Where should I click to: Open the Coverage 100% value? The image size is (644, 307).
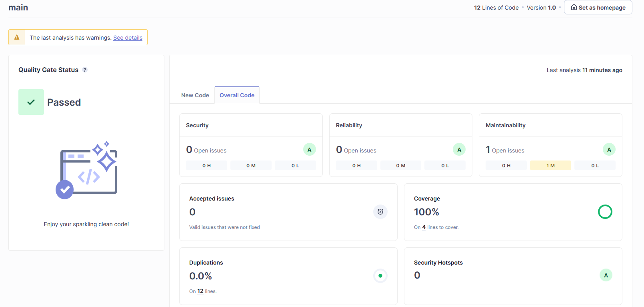pos(426,212)
